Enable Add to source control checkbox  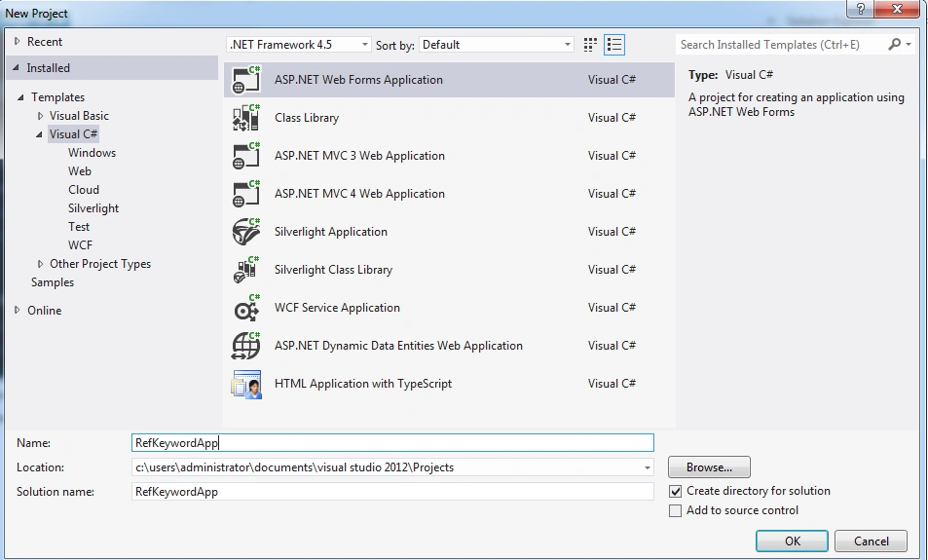pos(675,511)
